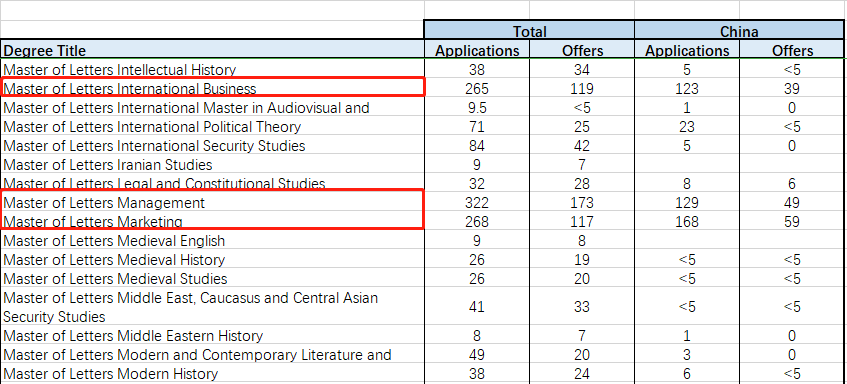Select Master of Letters Iranian Studies cell
The image size is (847, 384).
click(x=212, y=164)
